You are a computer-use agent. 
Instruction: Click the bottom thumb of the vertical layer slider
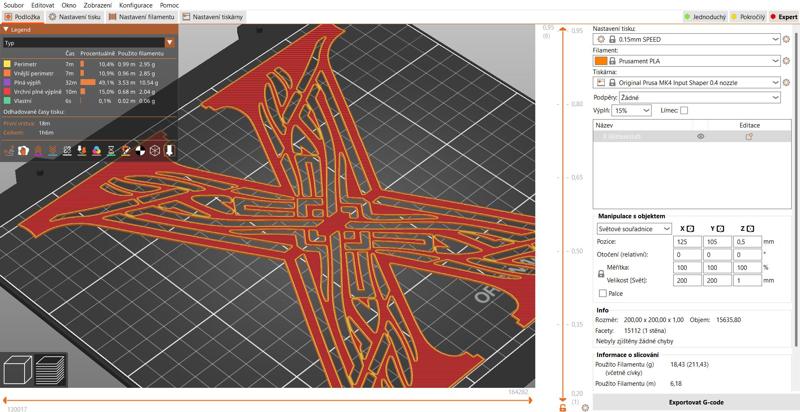(x=562, y=401)
